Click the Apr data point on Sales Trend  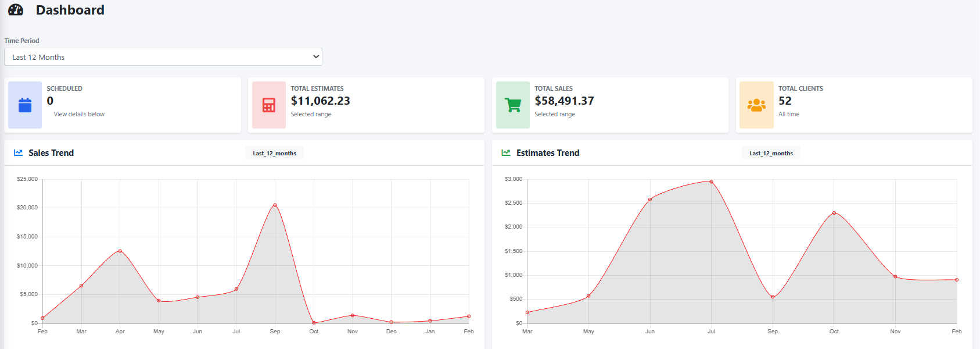120,251
